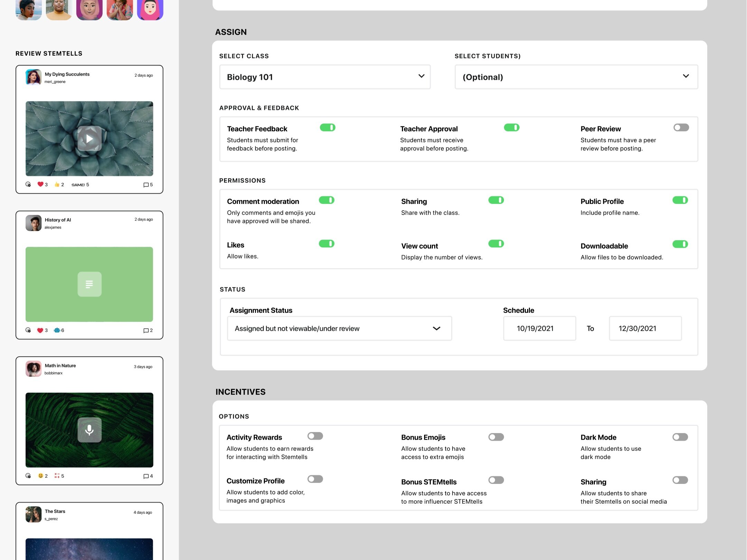The width and height of the screenshot is (747, 560).
Task: Open alexjames's profile avatar
Action: pyautogui.click(x=34, y=223)
